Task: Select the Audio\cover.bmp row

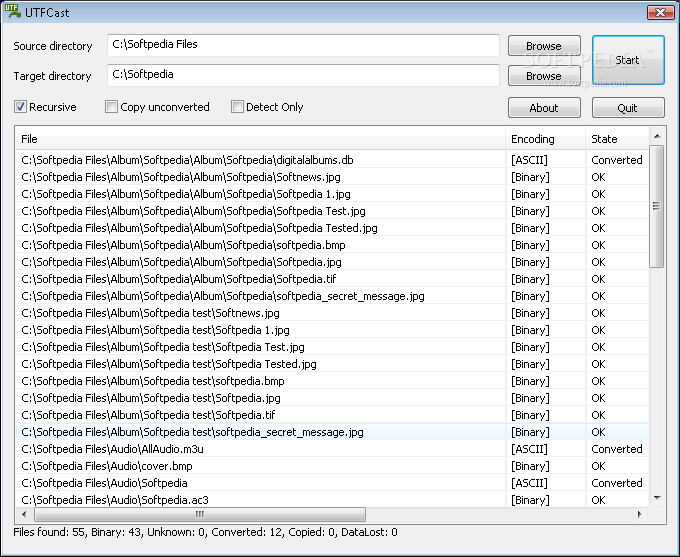Action: [x=332, y=466]
